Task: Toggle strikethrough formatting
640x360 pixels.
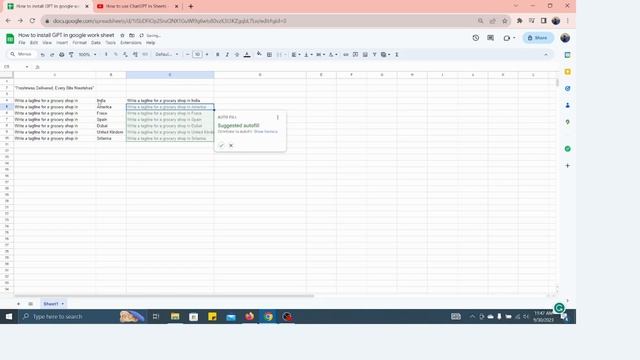Action: tap(237, 54)
